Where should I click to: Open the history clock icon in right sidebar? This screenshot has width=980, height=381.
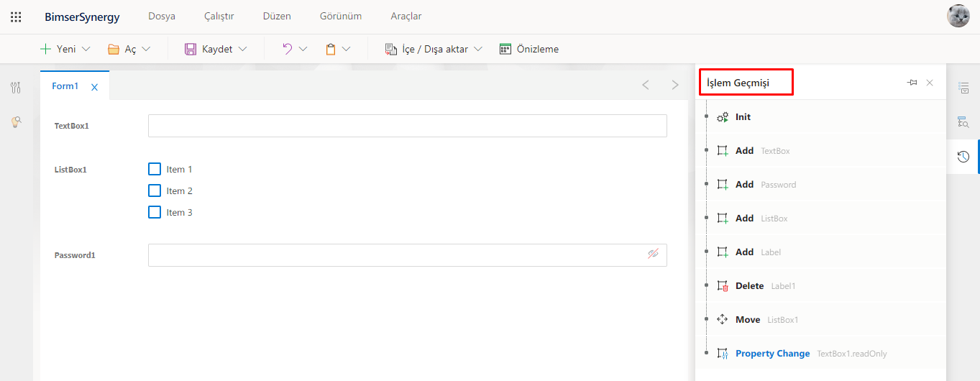pos(963,157)
